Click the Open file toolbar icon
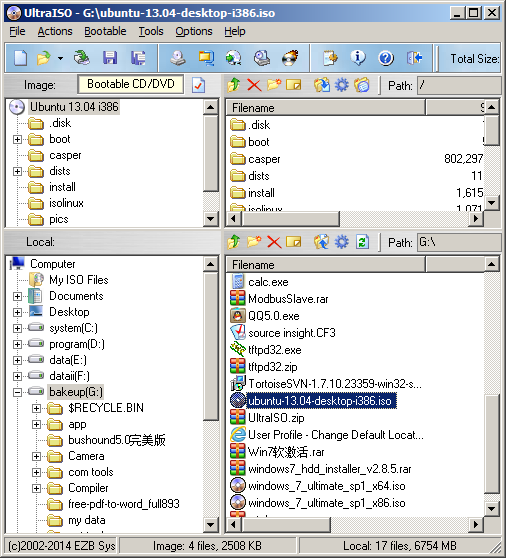Screen dimensions: 506x558 coord(44,58)
